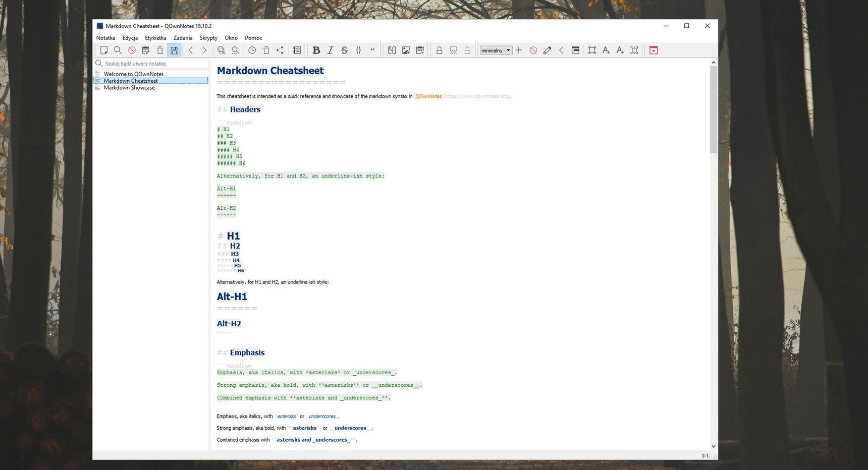Screen dimensions: 868x470
Task: Add a new workspace with plus icon
Action: (x=519, y=50)
